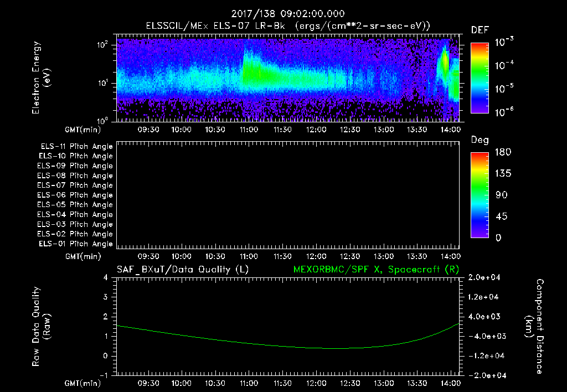Click the 11:00 tick label under the spectrogram
The height and width of the screenshot is (392, 567).
[x=249, y=130]
